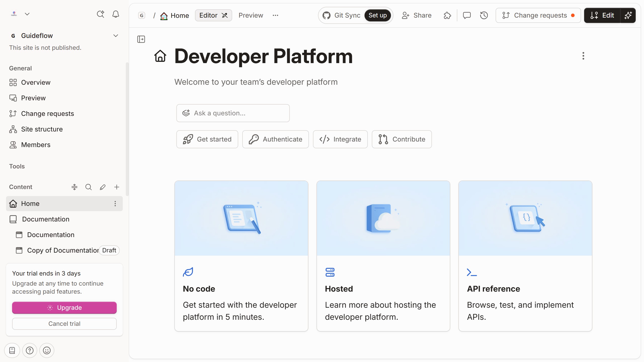The width and height of the screenshot is (644, 362).
Task: Click the Get started button
Action: click(207, 139)
